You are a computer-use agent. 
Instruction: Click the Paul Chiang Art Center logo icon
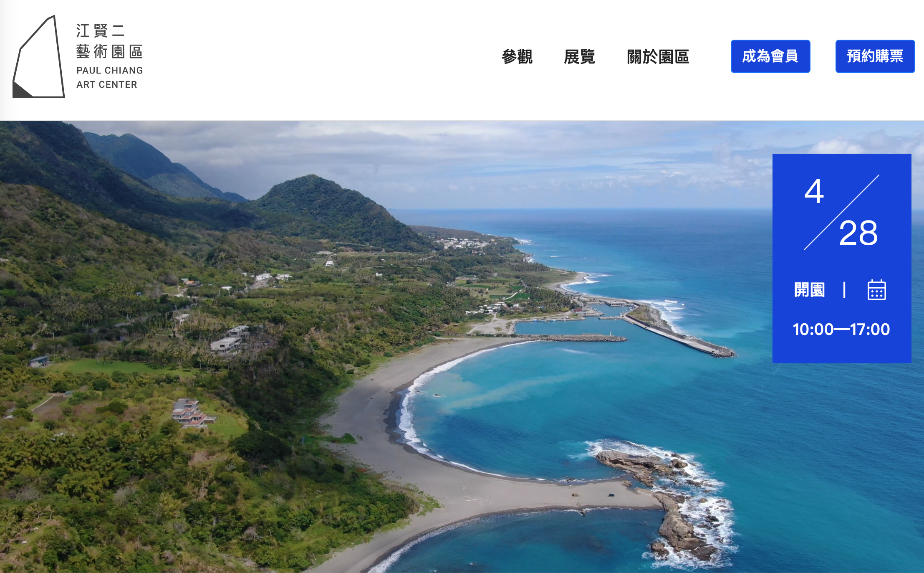point(39,56)
